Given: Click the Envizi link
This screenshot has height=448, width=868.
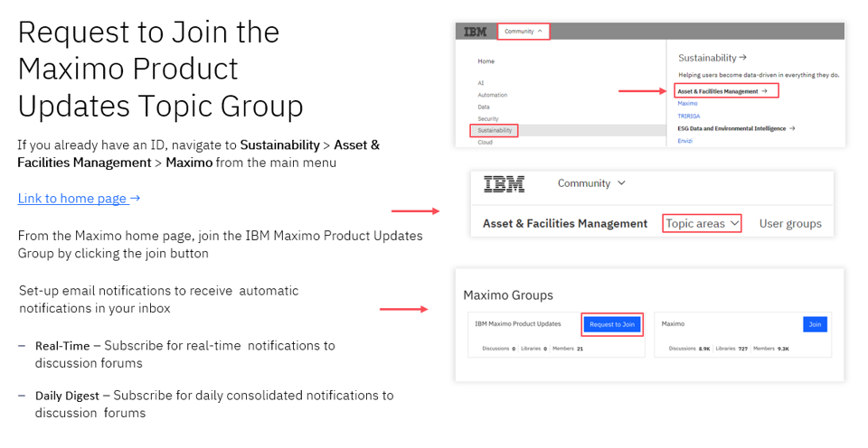Looking at the screenshot, I should (x=684, y=141).
